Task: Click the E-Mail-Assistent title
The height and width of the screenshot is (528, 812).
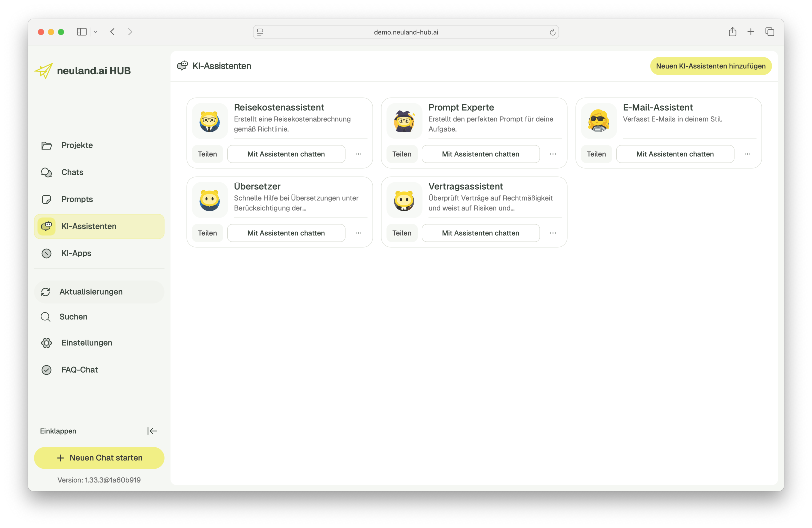Action: [x=658, y=107]
